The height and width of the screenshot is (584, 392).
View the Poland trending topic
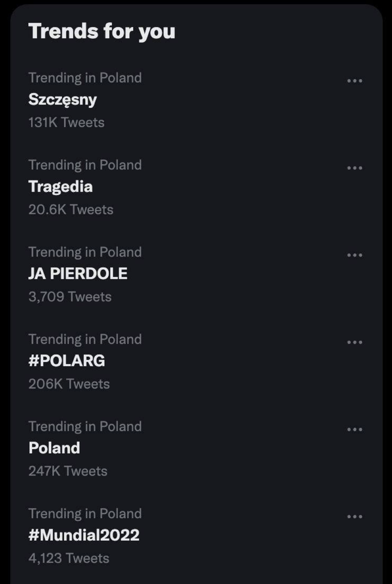[54, 448]
